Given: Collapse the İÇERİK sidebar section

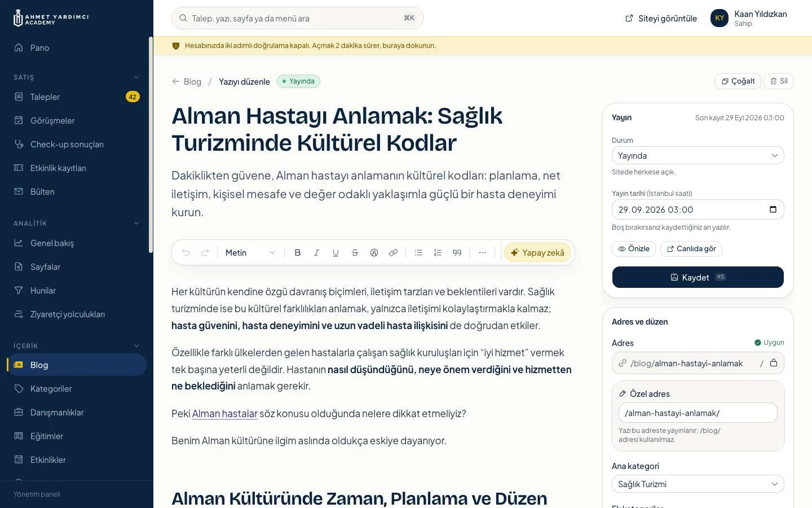Looking at the screenshot, I should 136,346.
